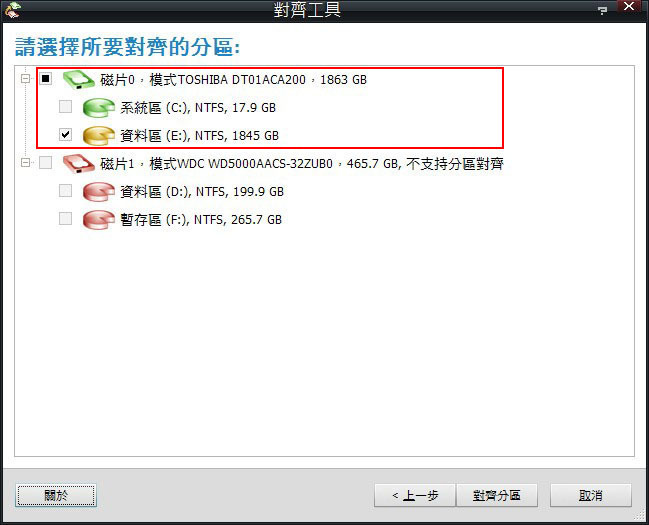Click the red 資料區 (D:) partition icon
The width and height of the screenshot is (649, 525).
(x=99, y=192)
